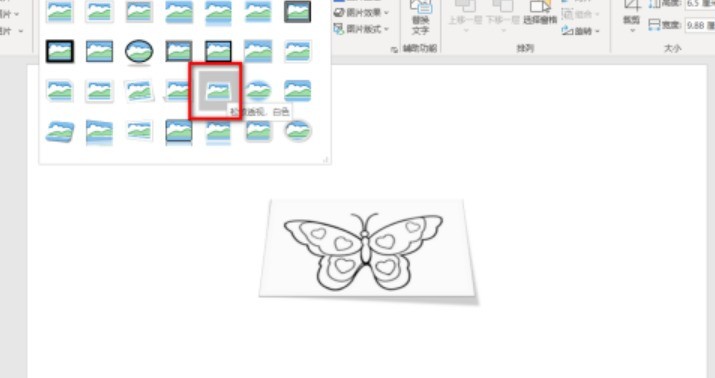This screenshot has width=715, height=378.
Task: Expand the crop options arrow below 裁剪
Action: coord(632,31)
